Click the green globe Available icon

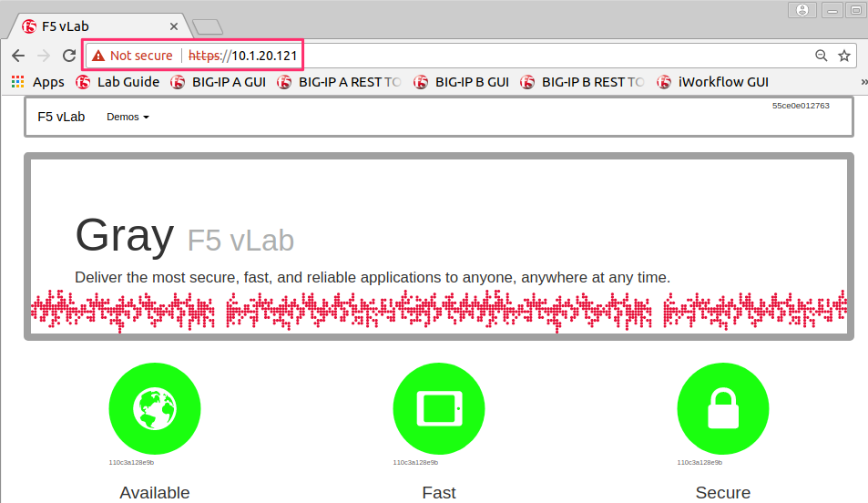click(x=155, y=409)
